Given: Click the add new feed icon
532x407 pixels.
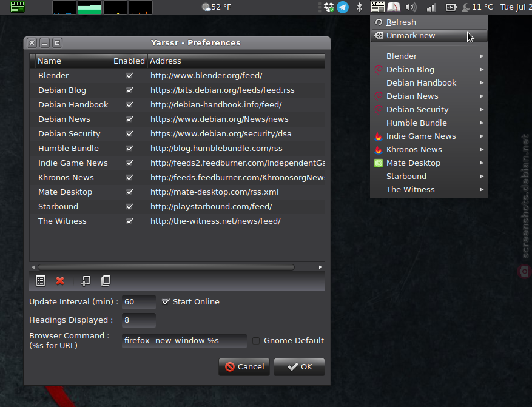Looking at the screenshot, I should pos(86,281).
